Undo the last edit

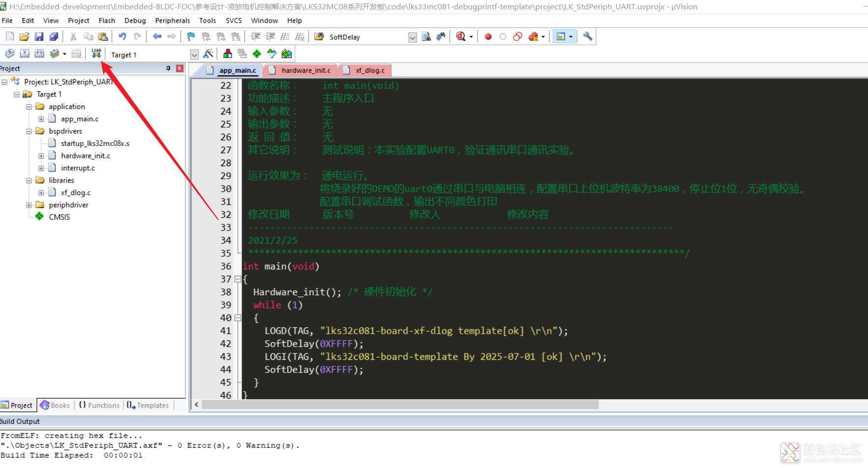[122, 36]
